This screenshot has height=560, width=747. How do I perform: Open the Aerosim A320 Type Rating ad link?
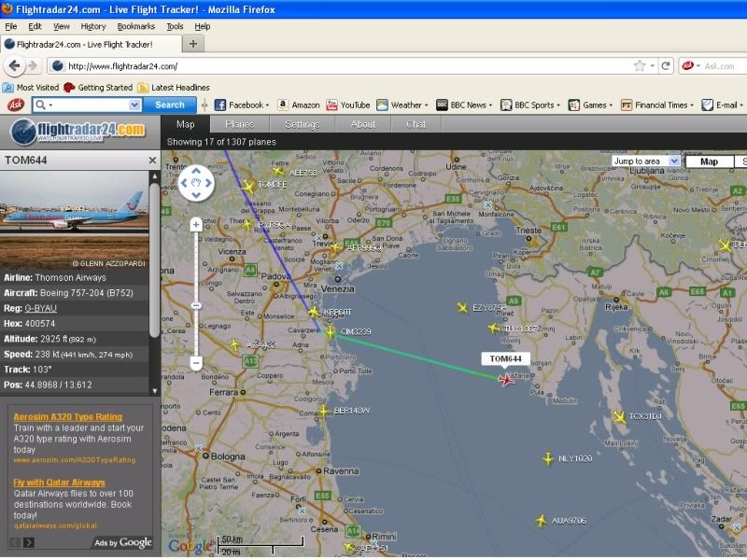click(67, 416)
